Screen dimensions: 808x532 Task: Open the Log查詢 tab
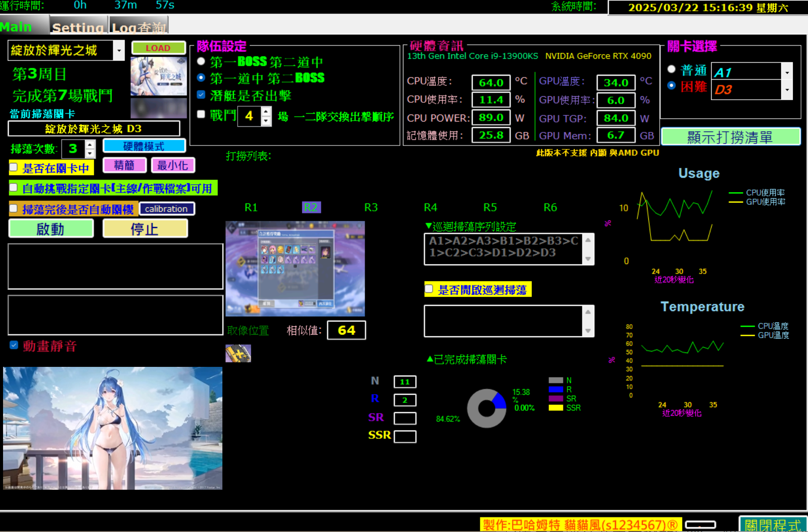coord(139,27)
